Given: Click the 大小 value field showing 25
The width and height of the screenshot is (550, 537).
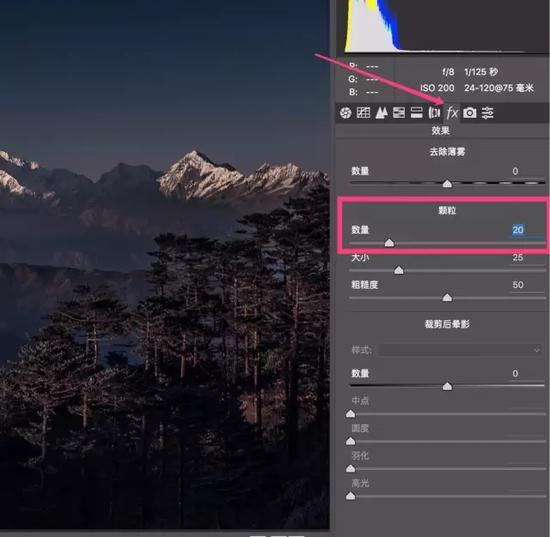Looking at the screenshot, I should [x=518, y=257].
